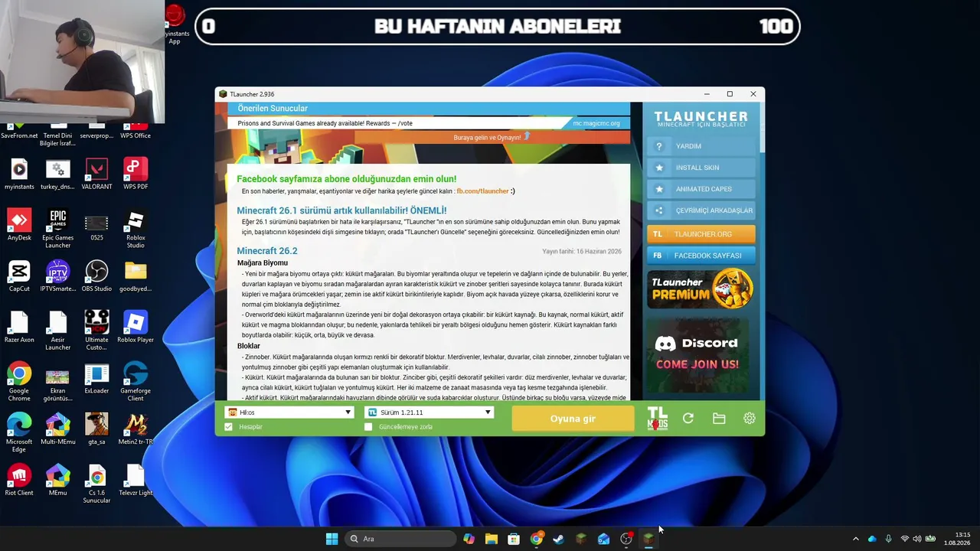
Task: Open the TLauncher Premium banner
Action: 701,289
